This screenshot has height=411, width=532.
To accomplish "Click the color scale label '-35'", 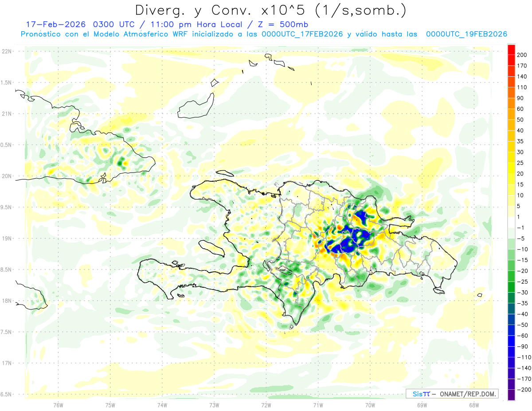I will [524, 303].
